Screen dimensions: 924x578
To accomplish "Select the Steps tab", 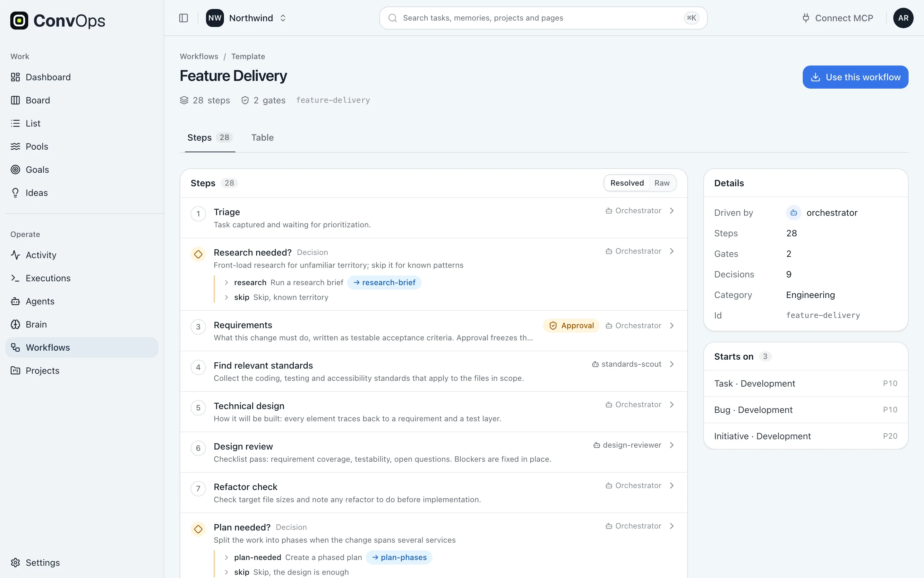I will [x=210, y=138].
